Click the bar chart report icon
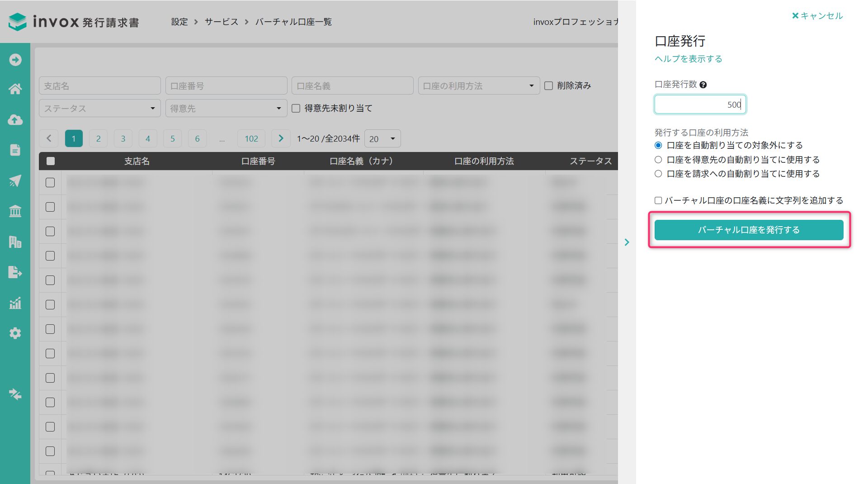Screen dimensions: 868x484 [15, 303]
